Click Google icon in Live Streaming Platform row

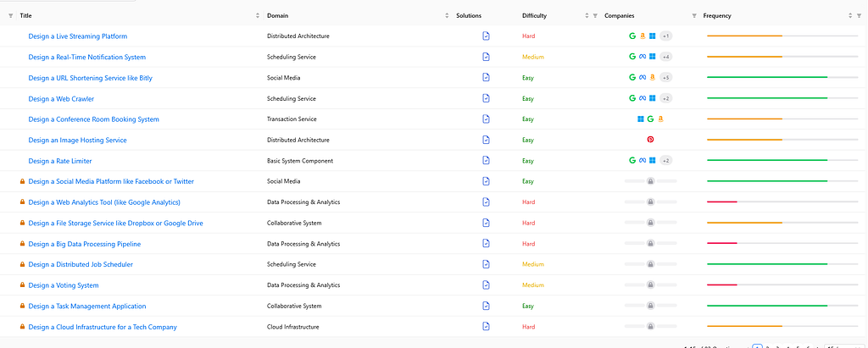(632, 36)
